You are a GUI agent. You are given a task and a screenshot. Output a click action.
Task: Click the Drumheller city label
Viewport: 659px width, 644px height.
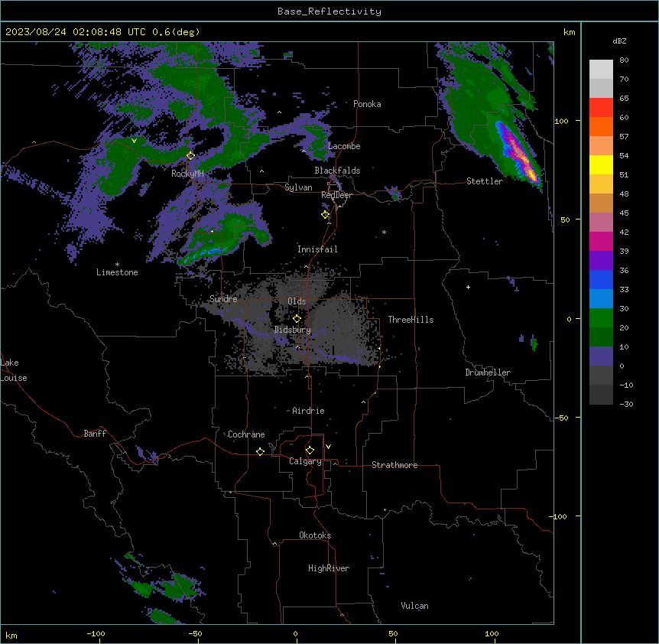pos(488,372)
